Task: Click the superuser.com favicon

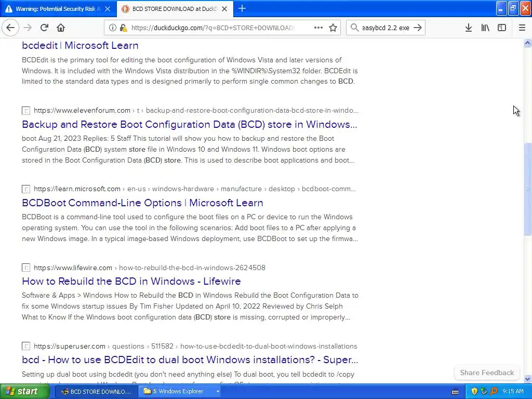Action: [26, 346]
